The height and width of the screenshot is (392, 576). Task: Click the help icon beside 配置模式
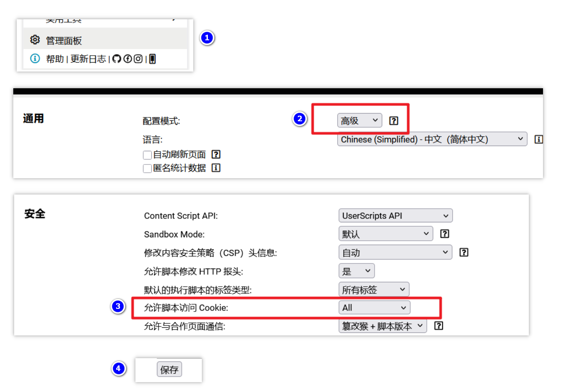click(394, 121)
